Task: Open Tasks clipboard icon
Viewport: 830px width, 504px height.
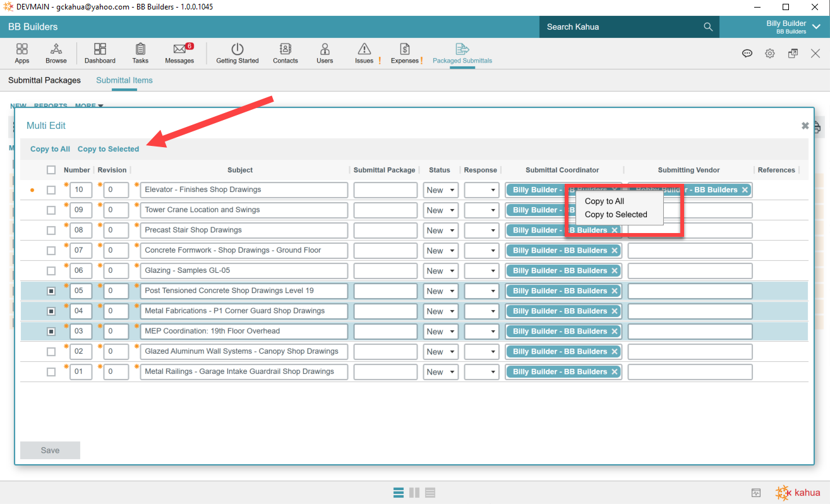Action: [x=140, y=50]
